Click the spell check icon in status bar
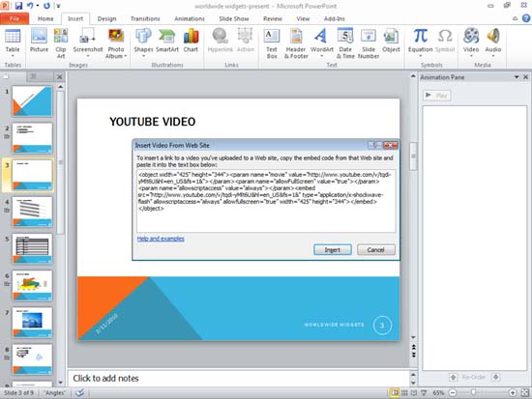Image resolution: width=532 pixels, height=399 pixels. (x=80, y=393)
